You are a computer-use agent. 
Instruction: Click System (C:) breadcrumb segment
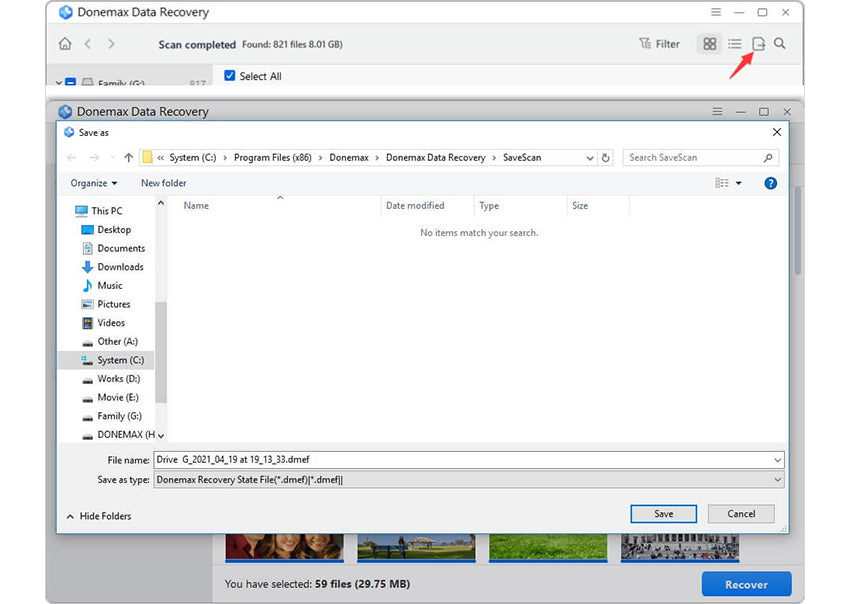coord(193,158)
